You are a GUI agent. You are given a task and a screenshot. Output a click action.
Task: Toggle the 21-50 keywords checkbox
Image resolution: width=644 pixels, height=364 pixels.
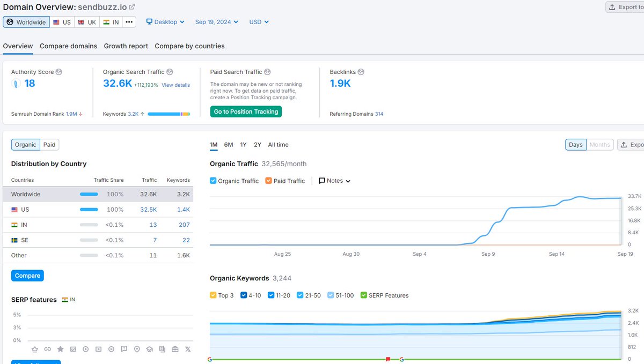pyautogui.click(x=301, y=295)
